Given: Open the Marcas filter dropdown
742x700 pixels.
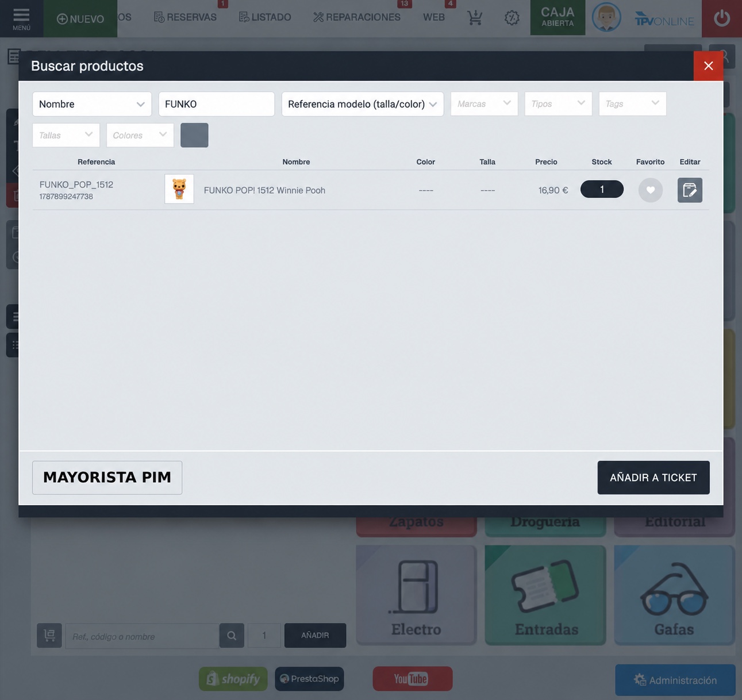Looking at the screenshot, I should tap(485, 103).
